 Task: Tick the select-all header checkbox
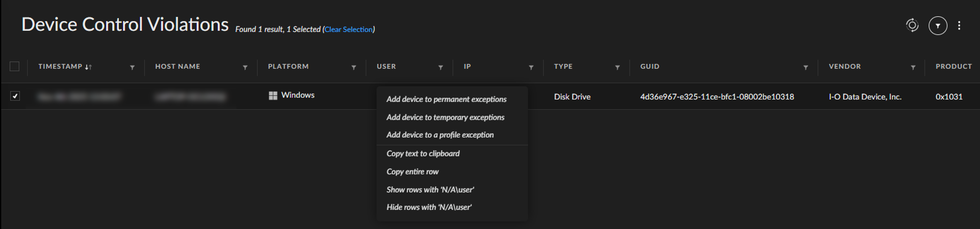pyautogui.click(x=14, y=67)
